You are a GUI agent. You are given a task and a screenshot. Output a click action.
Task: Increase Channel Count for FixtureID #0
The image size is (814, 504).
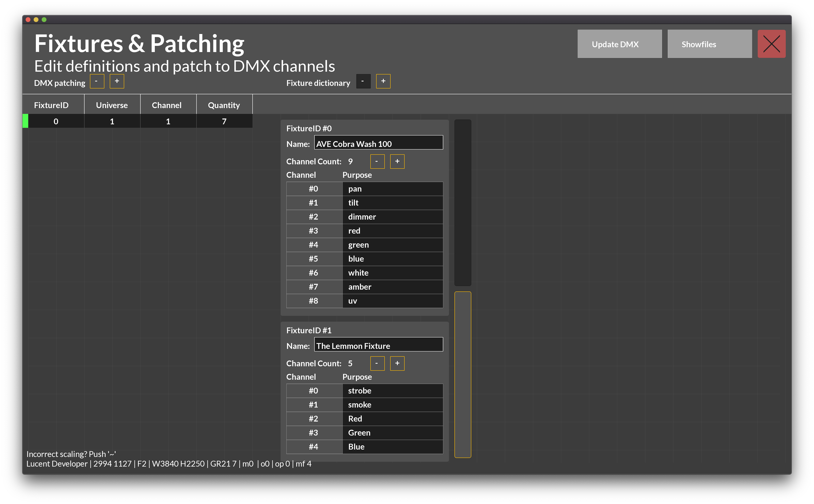click(397, 162)
